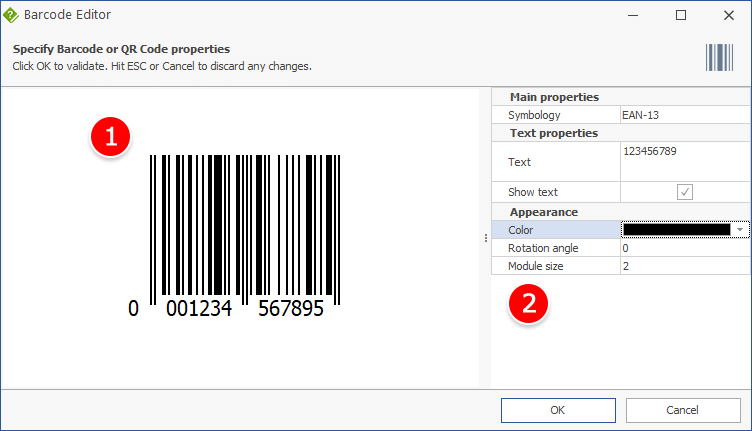Discard changes with the Cancel button
This screenshot has width=752, height=431.
point(683,410)
